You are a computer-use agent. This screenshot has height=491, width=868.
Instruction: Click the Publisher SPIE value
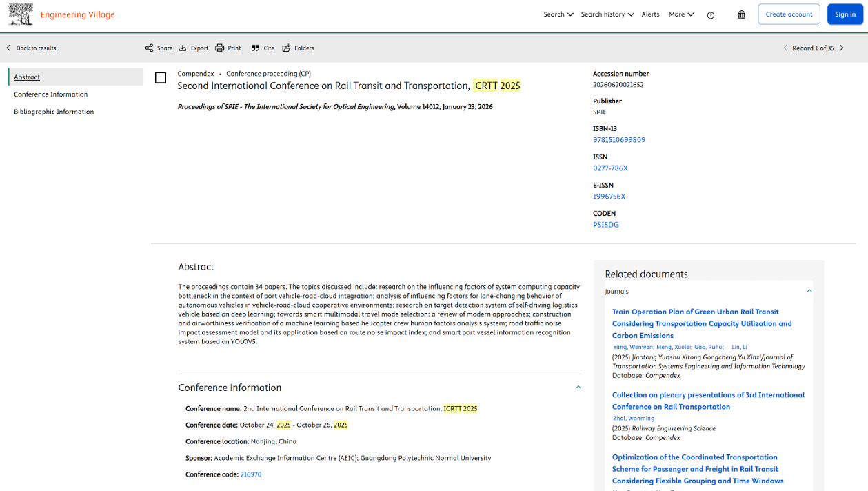[x=600, y=112]
